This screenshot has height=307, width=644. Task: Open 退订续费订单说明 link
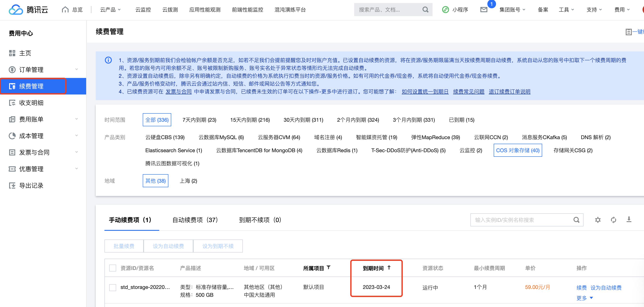pos(510,92)
